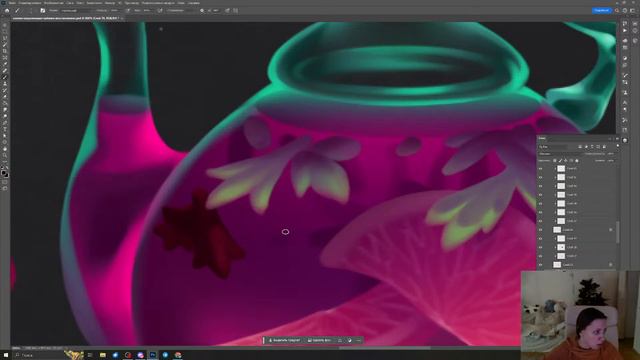The image size is (640, 360).
Task: Select the Lasso tool
Action: (x=5, y=38)
